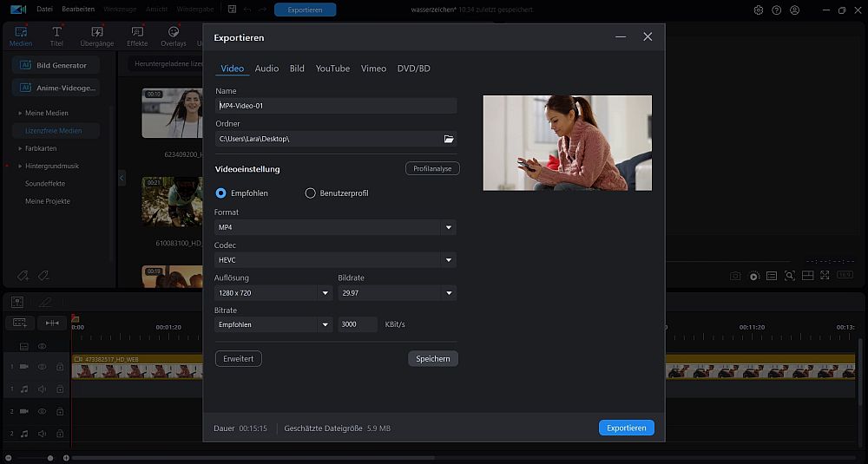The height and width of the screenshot is (464, 868).
Task: Lock video track 1 in timeline
Action: tap(60, 367)
